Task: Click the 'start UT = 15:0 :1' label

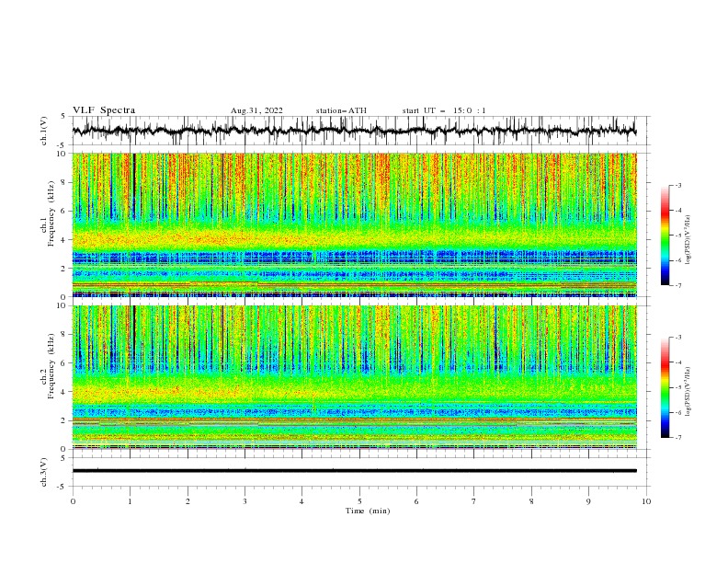Action: (444, 110)
